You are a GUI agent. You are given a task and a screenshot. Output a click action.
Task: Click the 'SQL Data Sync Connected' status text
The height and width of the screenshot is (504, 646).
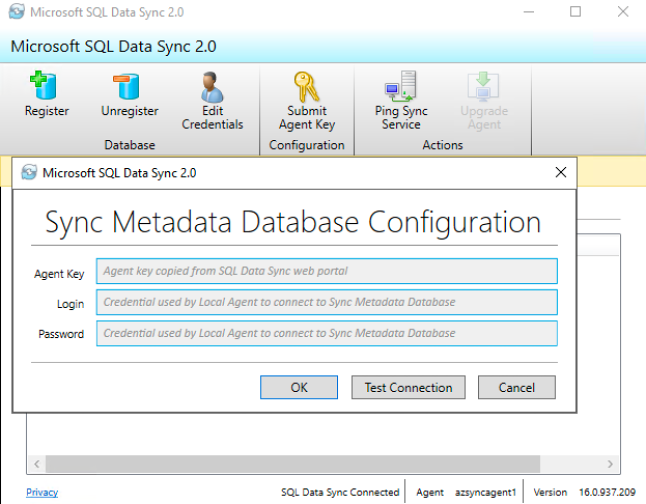coord(340,492)
